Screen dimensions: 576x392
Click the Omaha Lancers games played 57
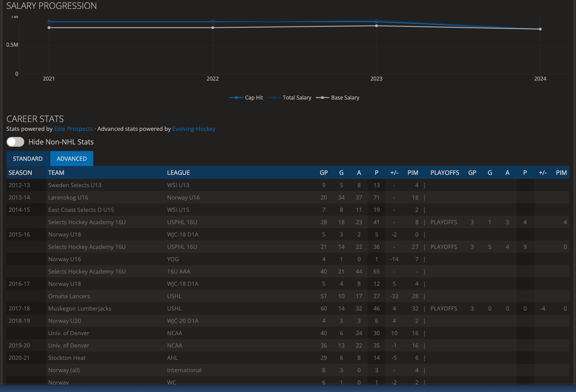[324, 296]
